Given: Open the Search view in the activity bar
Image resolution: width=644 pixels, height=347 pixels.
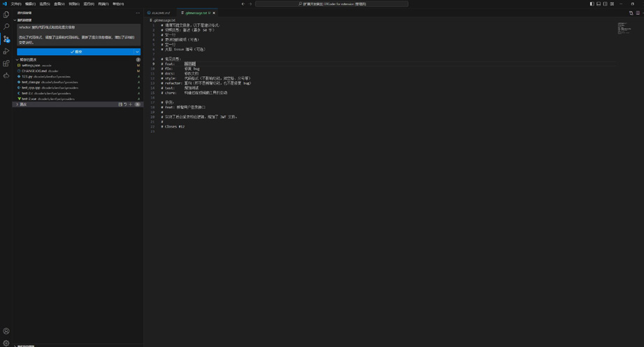Looking at the screenshot, I should 6,27.
